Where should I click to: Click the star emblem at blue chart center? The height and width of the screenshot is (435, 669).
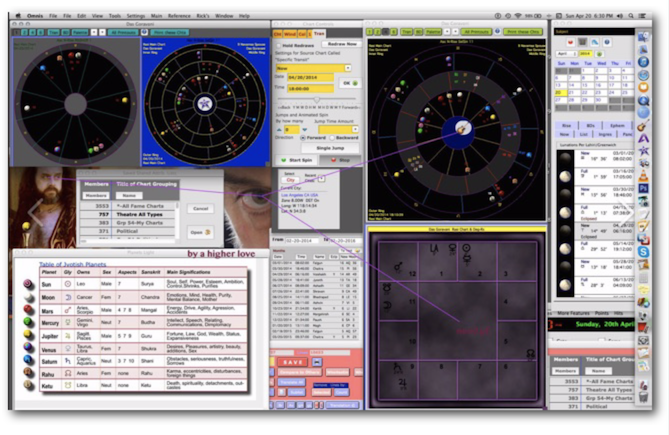[204, 103]
